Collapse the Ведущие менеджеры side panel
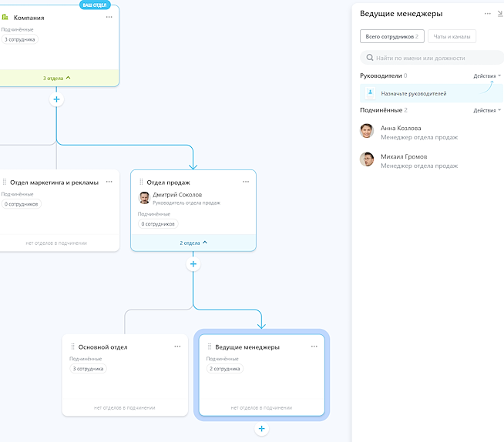The width and height of the screenshot is (504, 442). pos(500,14)
